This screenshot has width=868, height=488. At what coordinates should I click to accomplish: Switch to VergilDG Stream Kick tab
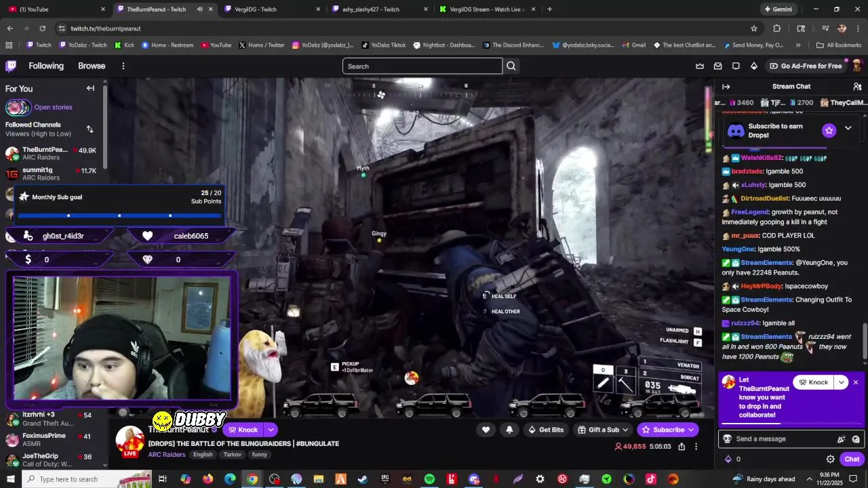click(487, 9)
